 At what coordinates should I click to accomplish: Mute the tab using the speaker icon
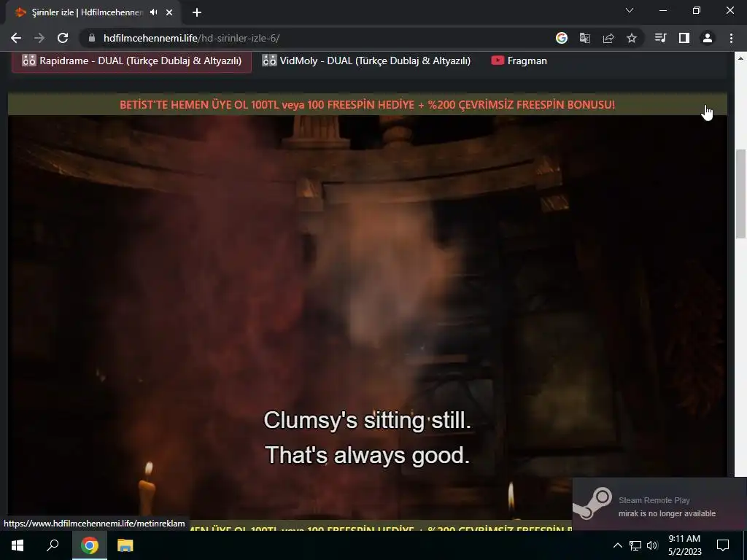[153, 12]
